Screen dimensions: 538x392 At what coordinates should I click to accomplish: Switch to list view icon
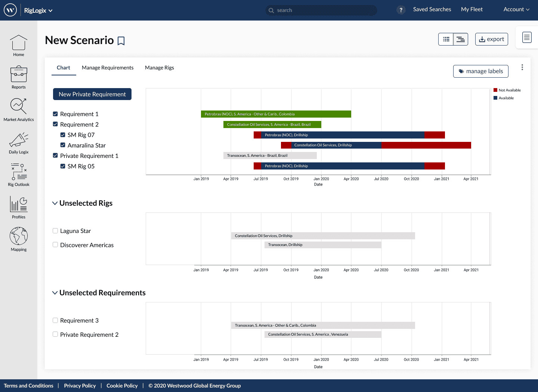click(446, 39)
